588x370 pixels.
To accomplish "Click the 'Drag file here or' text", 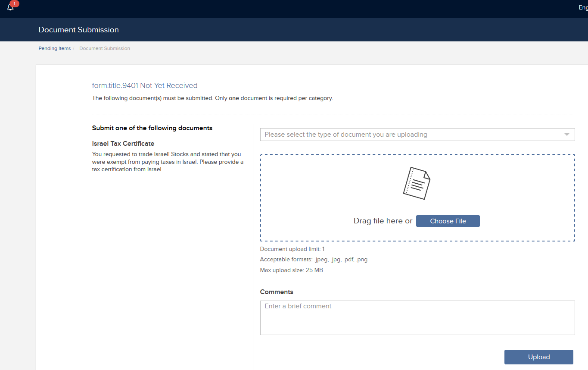I will point(383,221).
